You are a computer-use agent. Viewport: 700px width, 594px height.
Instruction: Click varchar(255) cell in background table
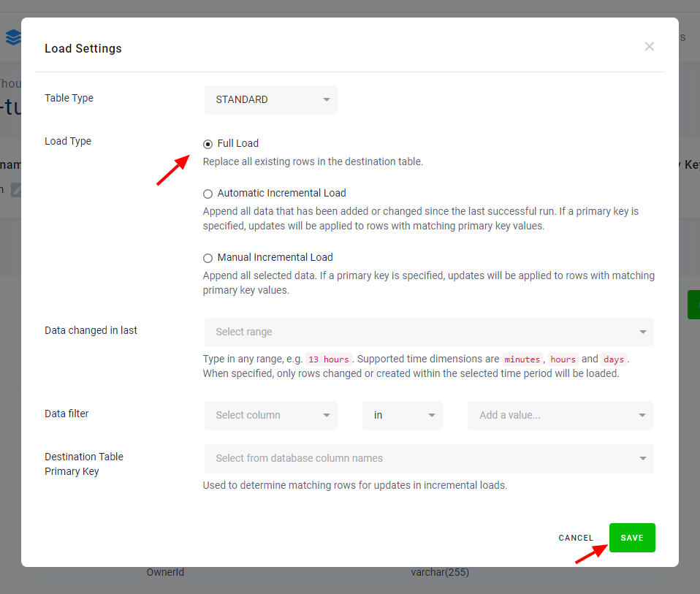click(440, 572)
